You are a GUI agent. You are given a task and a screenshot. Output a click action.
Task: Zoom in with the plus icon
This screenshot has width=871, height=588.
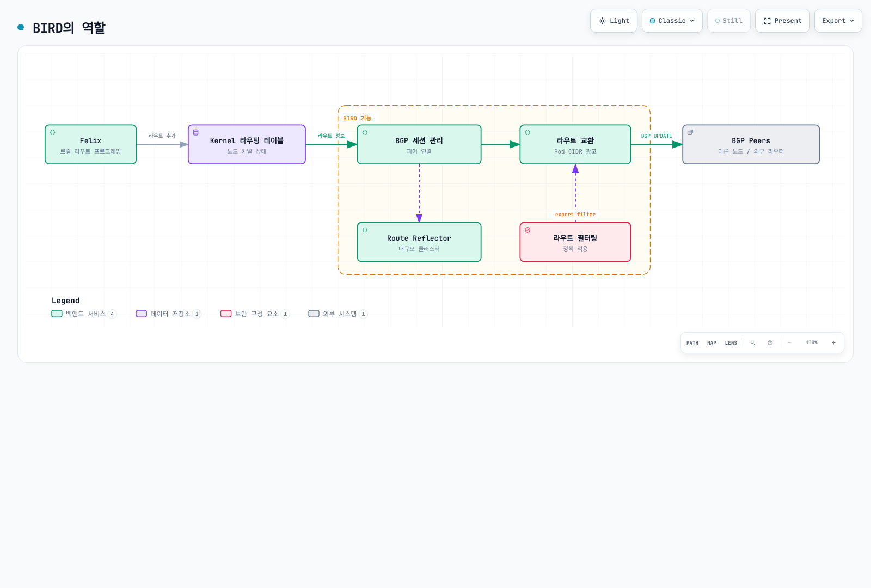pyautogui.click(x=833, y=343)
